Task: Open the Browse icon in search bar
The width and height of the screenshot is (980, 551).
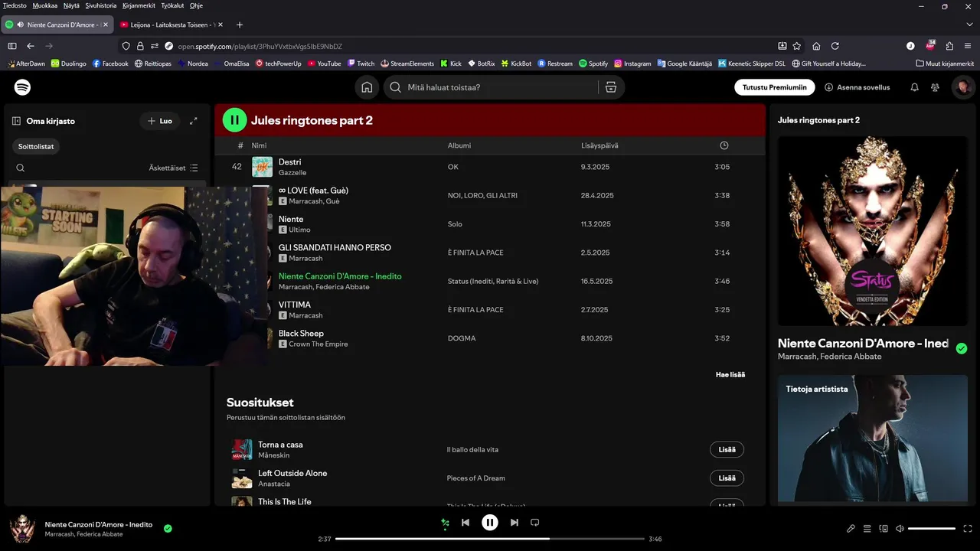Action: point(610,87)
